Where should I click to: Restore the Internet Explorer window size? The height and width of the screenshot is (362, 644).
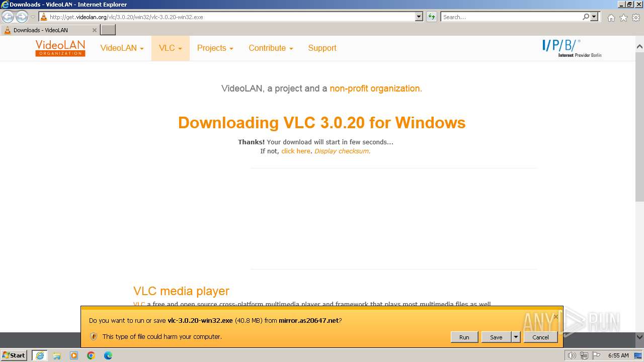629,5
